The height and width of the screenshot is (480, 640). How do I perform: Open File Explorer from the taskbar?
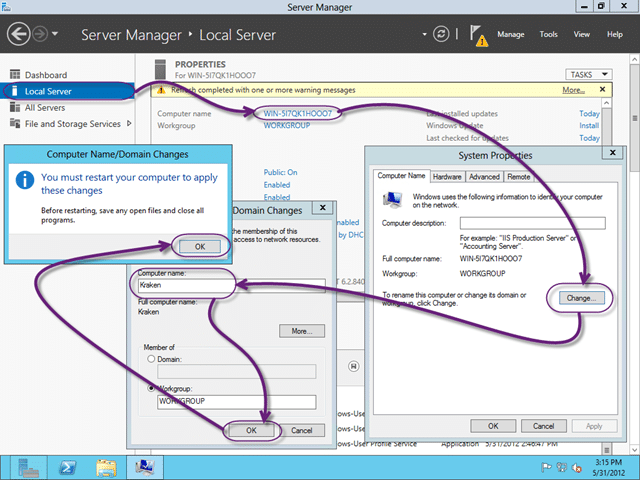tap(106, 467)
